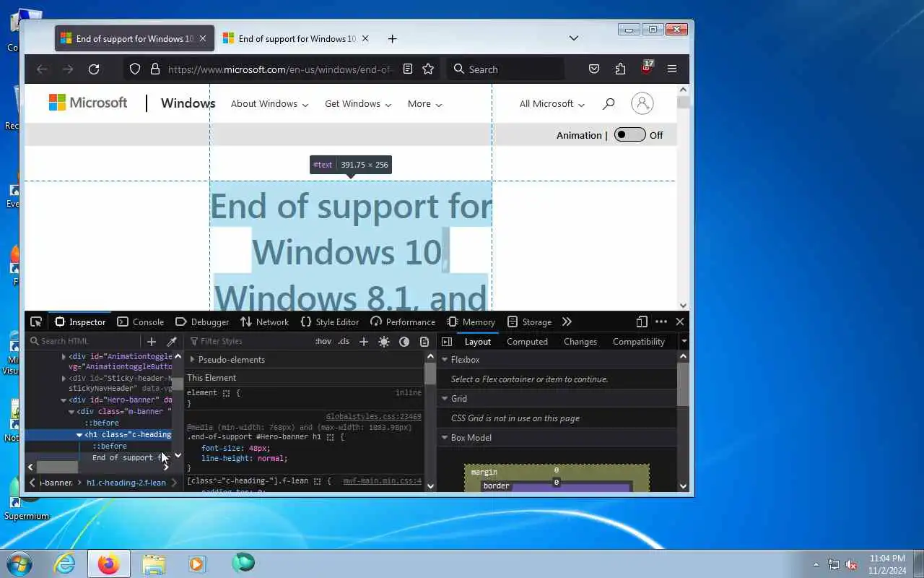
Task: Open the Get Windows menu
Action: point(358,104)
